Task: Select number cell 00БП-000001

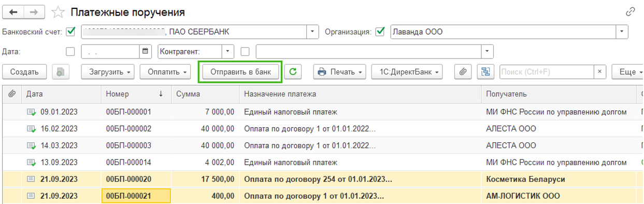Action: tap(136, 112)
